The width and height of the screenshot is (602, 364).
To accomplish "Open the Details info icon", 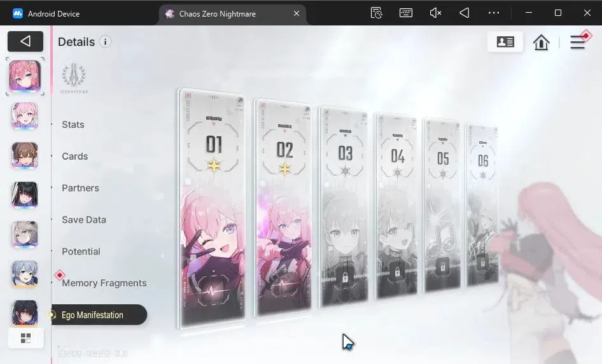I will pos(105,41).
